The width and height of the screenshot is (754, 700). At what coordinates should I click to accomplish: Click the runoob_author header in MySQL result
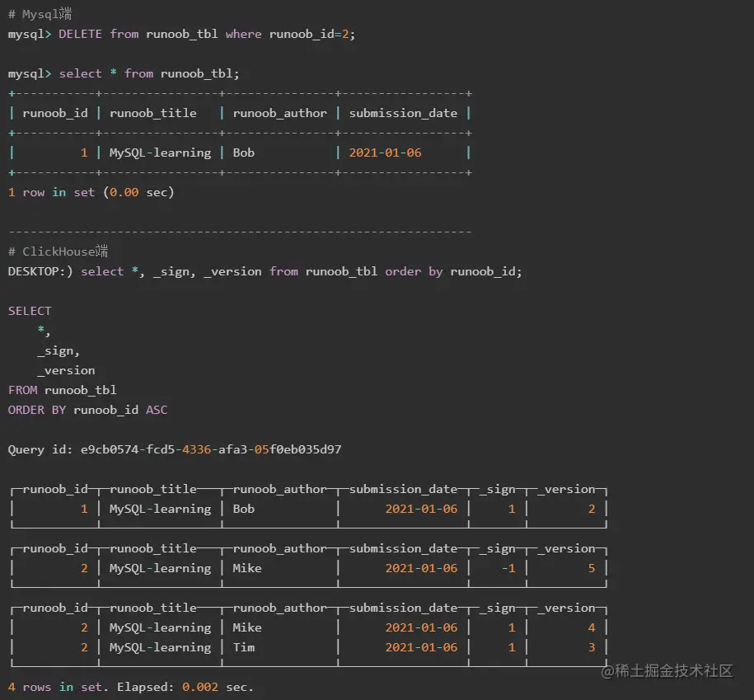point(280,113)
